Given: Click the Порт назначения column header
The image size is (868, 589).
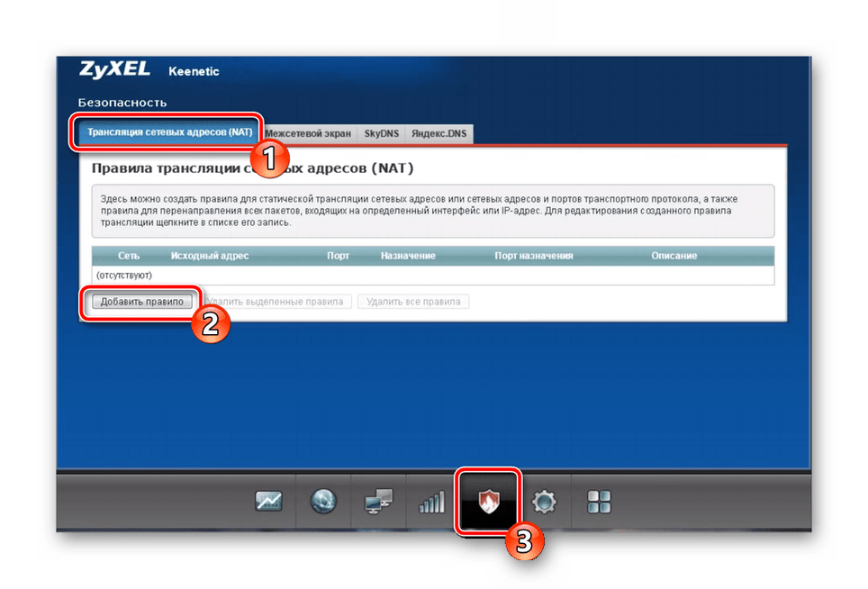Looking at the screenshot, I should [x=534, y=256].
